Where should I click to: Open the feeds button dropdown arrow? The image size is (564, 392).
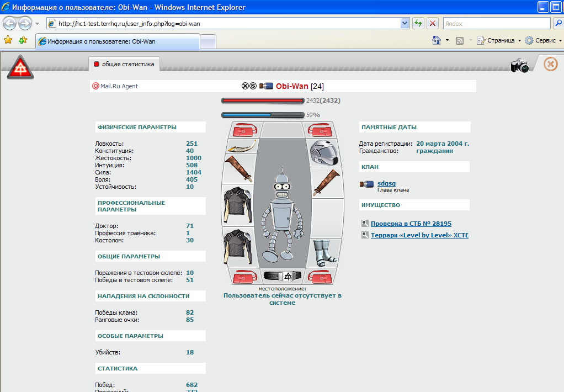click(x=471, y=40)
